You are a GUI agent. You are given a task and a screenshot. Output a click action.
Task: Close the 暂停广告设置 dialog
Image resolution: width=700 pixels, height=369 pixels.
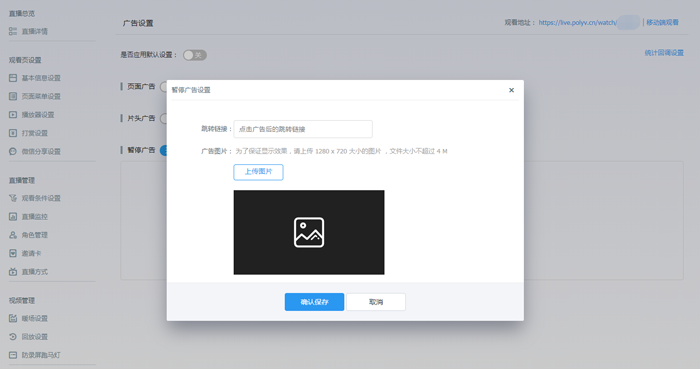[x=512, y=90]
